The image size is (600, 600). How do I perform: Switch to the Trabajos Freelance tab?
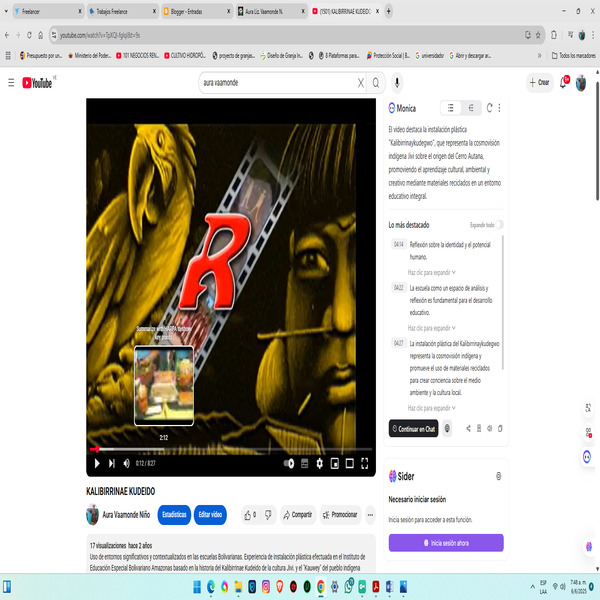122,11
